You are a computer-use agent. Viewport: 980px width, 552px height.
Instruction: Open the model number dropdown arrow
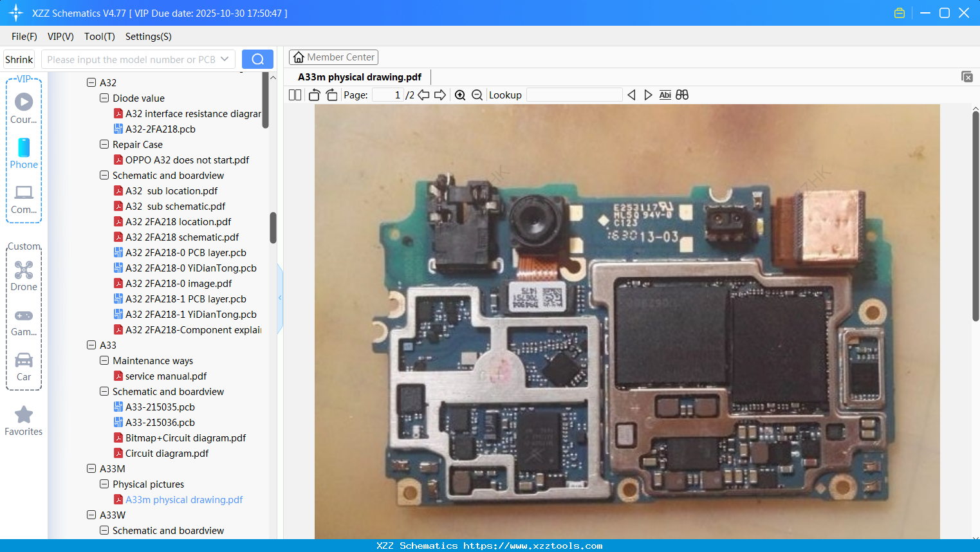[x=225, y=59]
